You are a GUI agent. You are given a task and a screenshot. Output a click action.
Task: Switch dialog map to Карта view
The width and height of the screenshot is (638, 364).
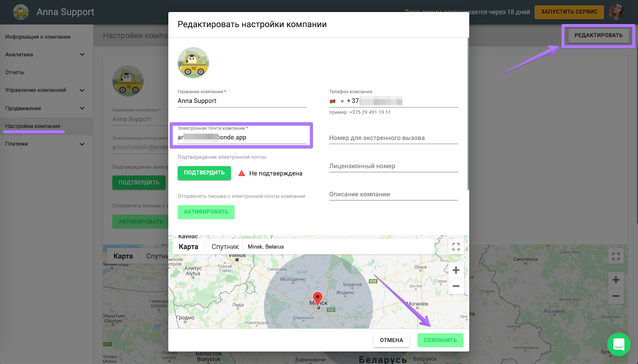coord(188,247)
